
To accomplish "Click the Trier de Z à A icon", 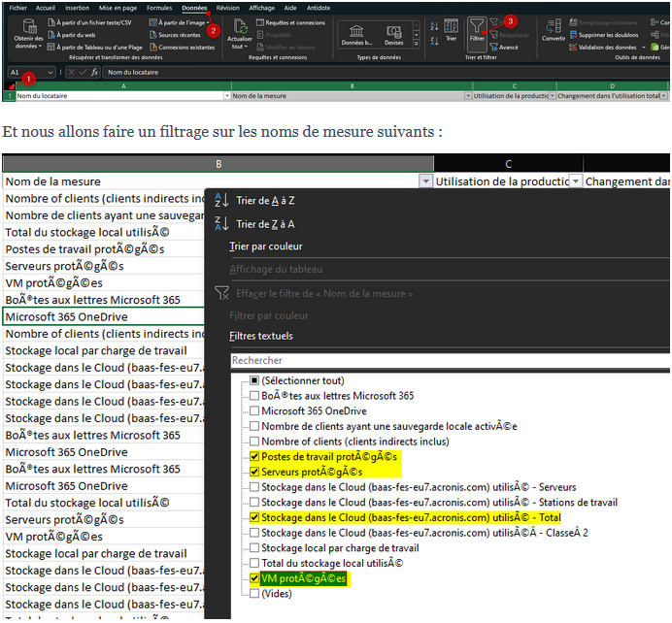I will 220,224.
